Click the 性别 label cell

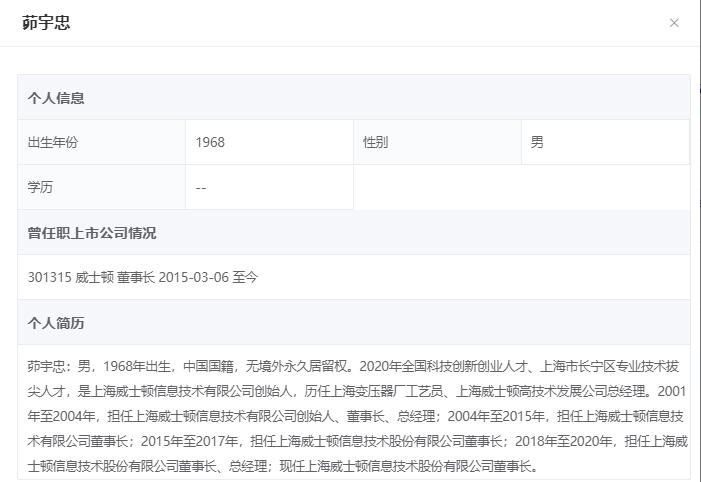(375, 142)
